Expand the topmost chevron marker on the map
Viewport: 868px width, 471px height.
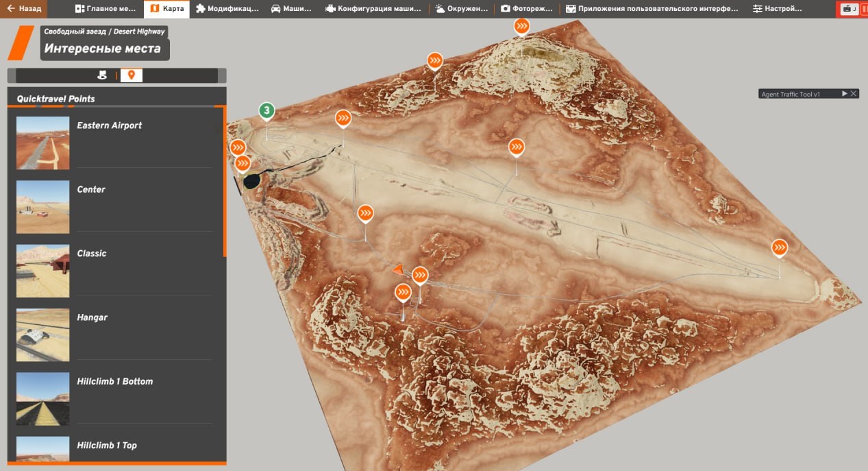tap(521, 25)
